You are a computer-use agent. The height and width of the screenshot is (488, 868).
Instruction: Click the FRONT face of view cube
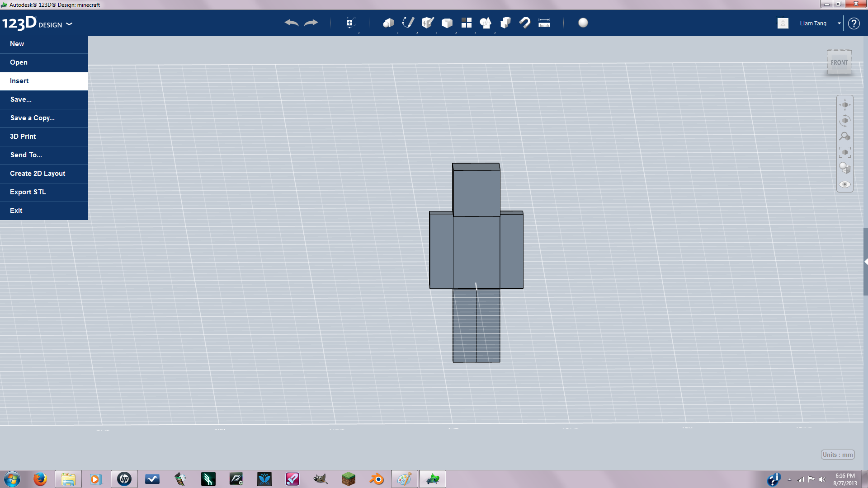[x=840, y=63]
